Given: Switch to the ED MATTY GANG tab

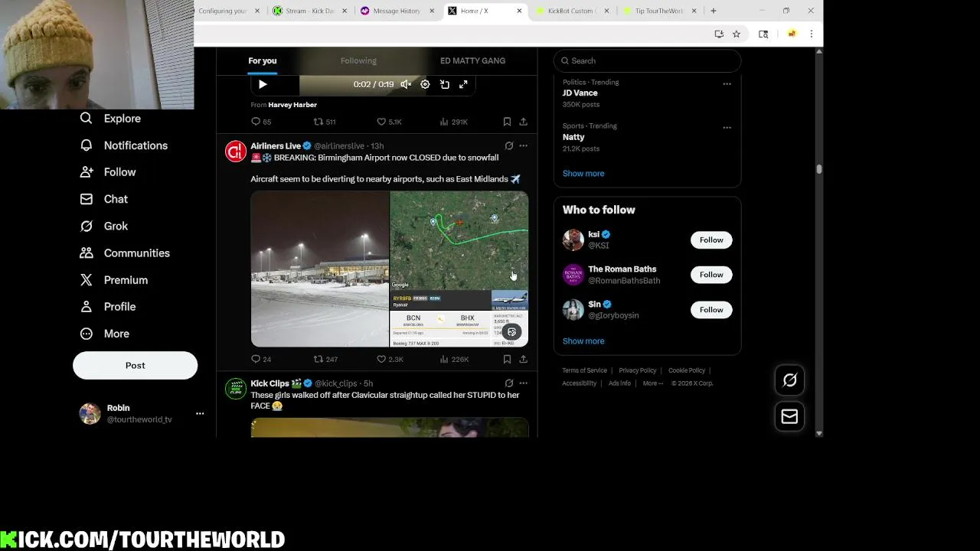Looking at the screenshot, I should [472, 60].
